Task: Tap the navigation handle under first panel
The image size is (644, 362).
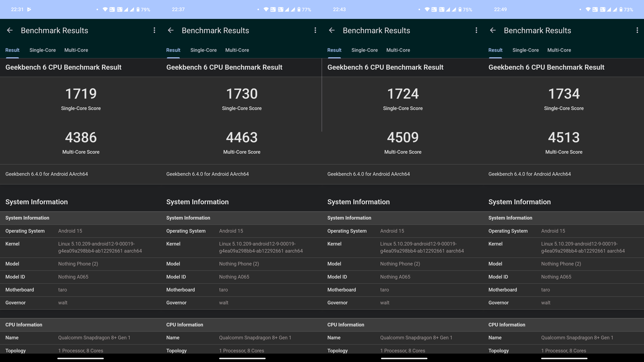Action: coord(80,358)
